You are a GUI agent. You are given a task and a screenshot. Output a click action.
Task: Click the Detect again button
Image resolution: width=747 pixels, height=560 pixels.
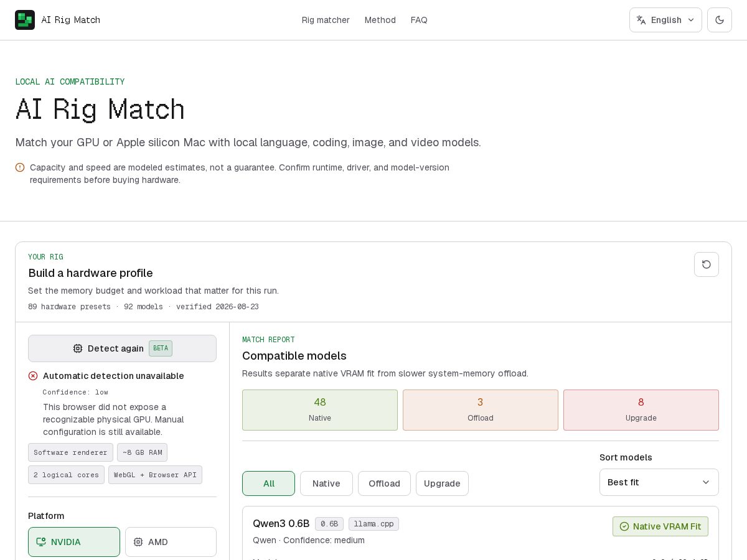tap(122, 348)
